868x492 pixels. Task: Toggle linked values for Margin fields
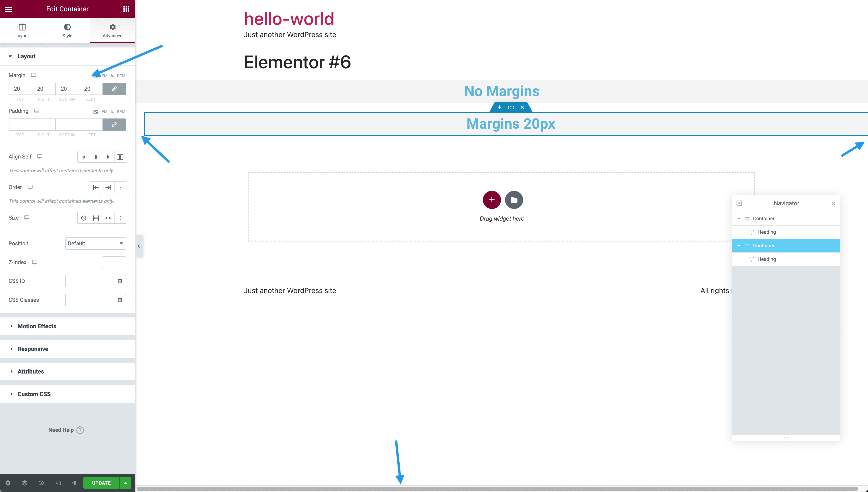click(x=114, y=89)
